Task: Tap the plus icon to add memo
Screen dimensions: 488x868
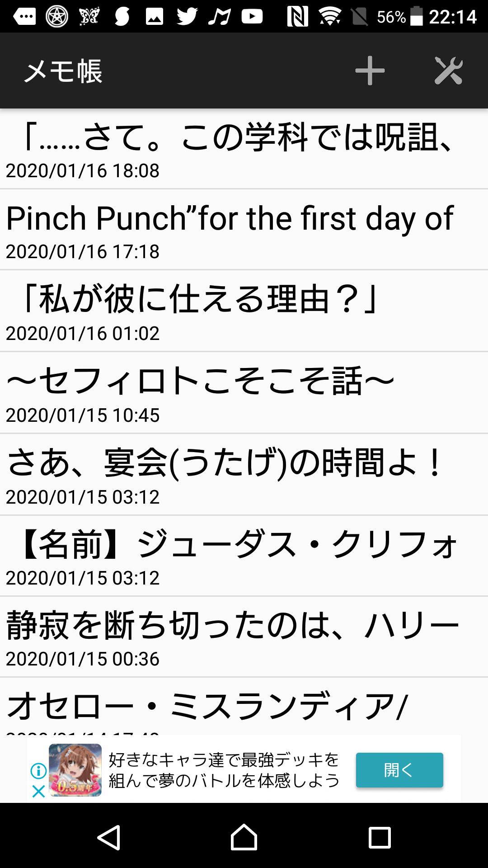Action: 370,71
